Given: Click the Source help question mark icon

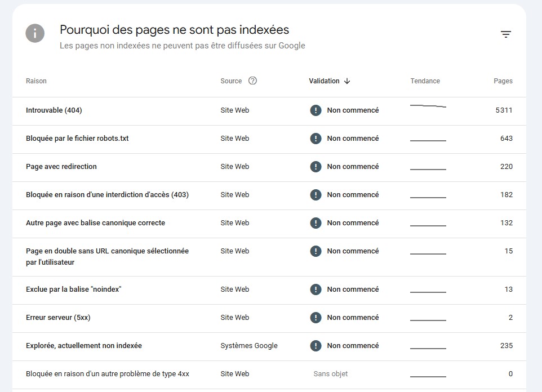Looking at the screenshot, I should pyautogui.click(x=252, y=81).
